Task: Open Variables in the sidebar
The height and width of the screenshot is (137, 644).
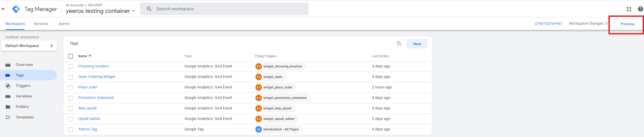Action: pos(24,96)
